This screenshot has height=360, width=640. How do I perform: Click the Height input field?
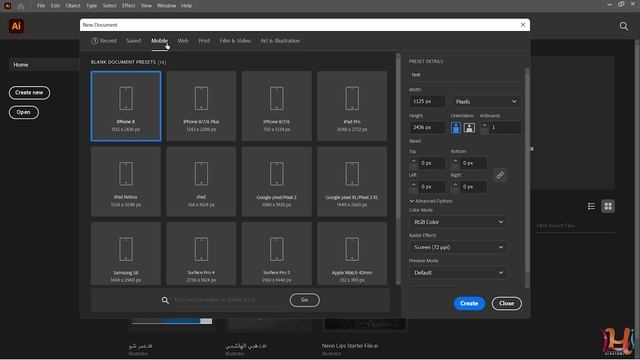point(427,127)
